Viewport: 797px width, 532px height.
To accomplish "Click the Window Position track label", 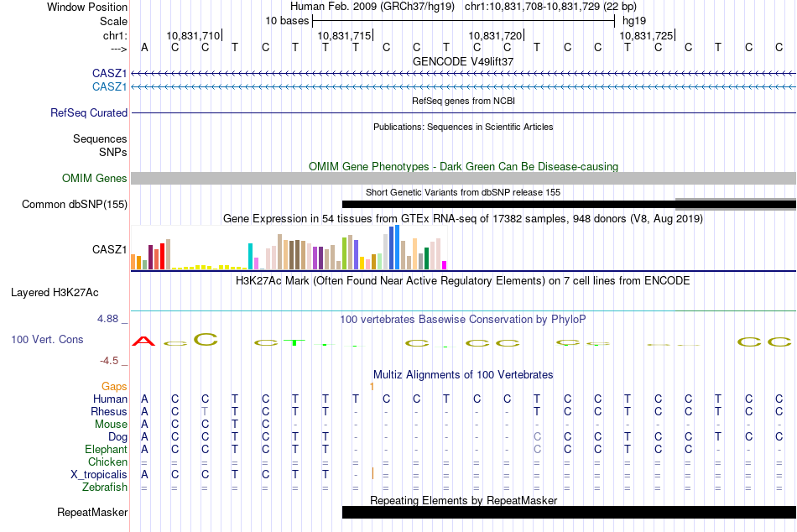I will point(87,7).
